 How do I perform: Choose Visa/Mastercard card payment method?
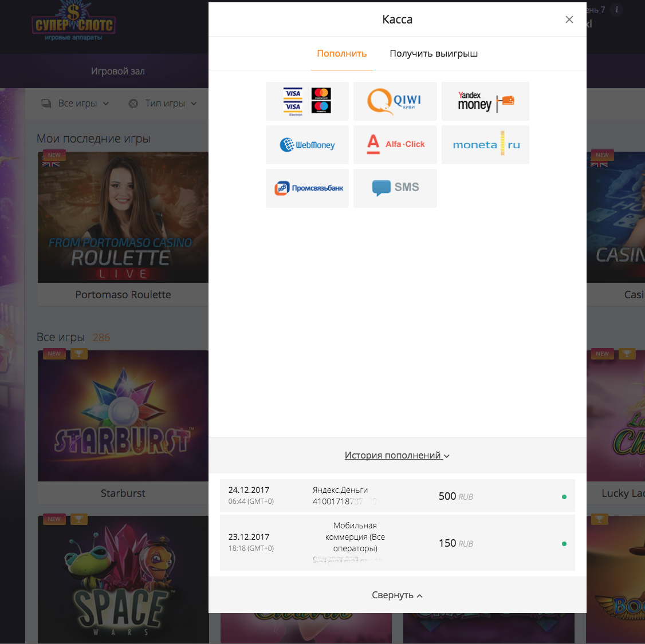[x=307, y=101]
